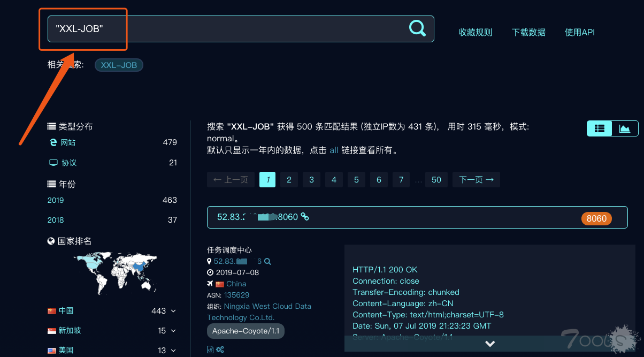Screen dimensions: 644x357
Task: Filter by country 美国
Action: click(x=66, y=351)
